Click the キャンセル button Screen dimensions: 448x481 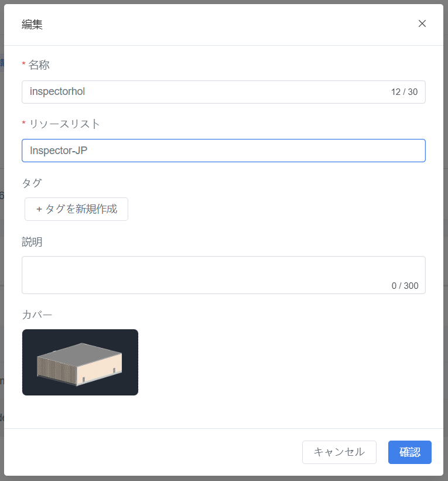pyautogui.click(x=339, y=452)
